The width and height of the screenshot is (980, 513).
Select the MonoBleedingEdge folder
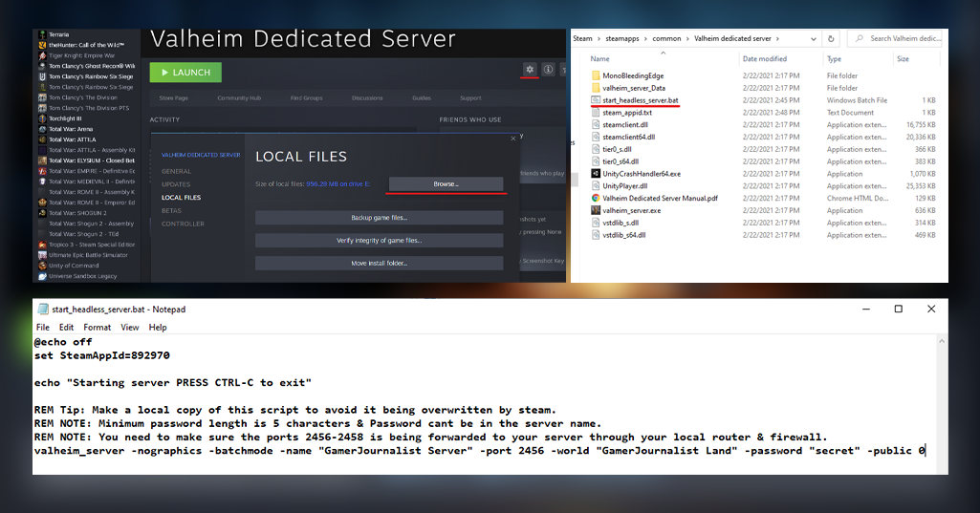pyautogui.click(x=633, y=75)
